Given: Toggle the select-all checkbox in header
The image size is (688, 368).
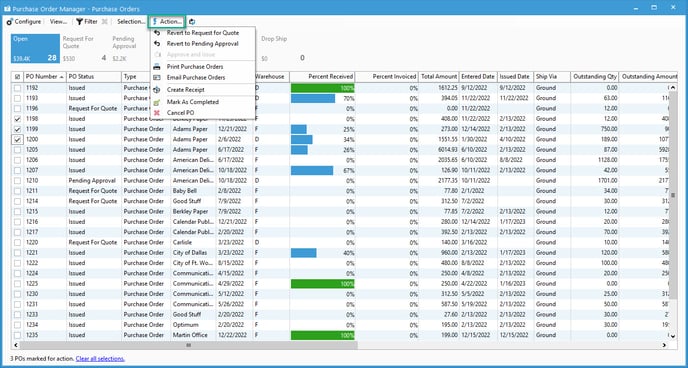Looking at the screenshot, I should [18, 77].
